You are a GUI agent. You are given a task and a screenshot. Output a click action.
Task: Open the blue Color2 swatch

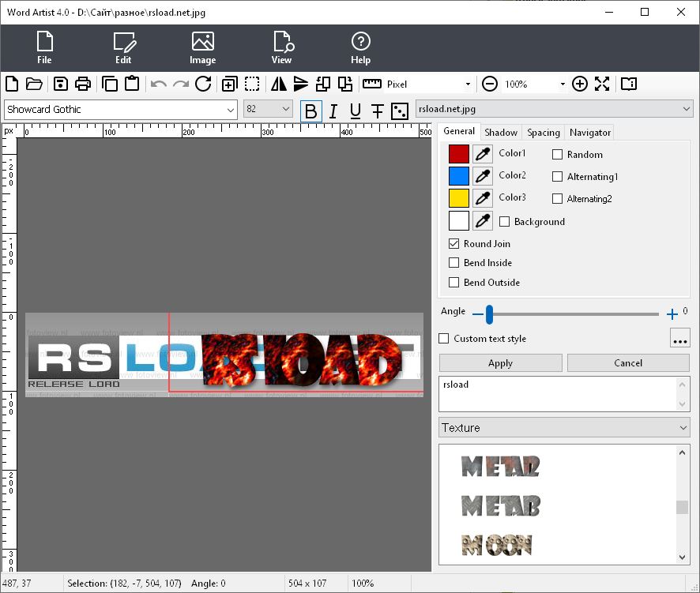point(459,176)
